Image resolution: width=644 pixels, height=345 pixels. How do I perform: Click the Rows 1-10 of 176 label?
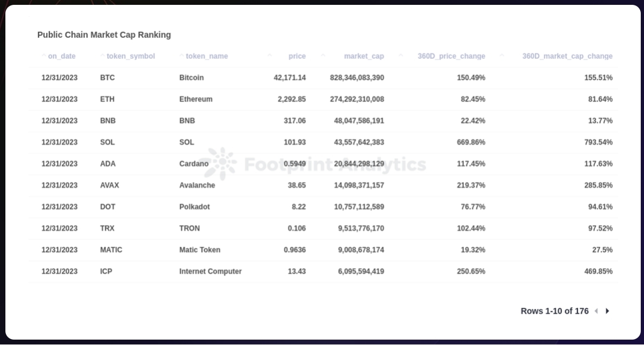tap(554, 311)
